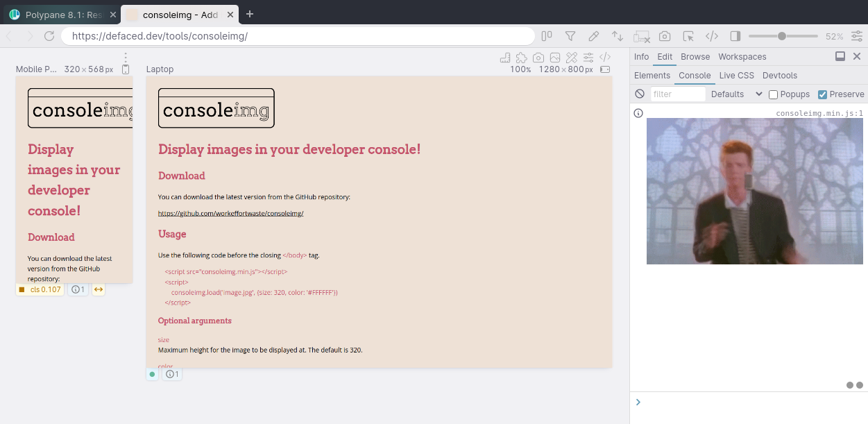Click the consoleimg logo in the Laptop pane
Viewport: 868px width, 424px height.
(x=216, y=108)
